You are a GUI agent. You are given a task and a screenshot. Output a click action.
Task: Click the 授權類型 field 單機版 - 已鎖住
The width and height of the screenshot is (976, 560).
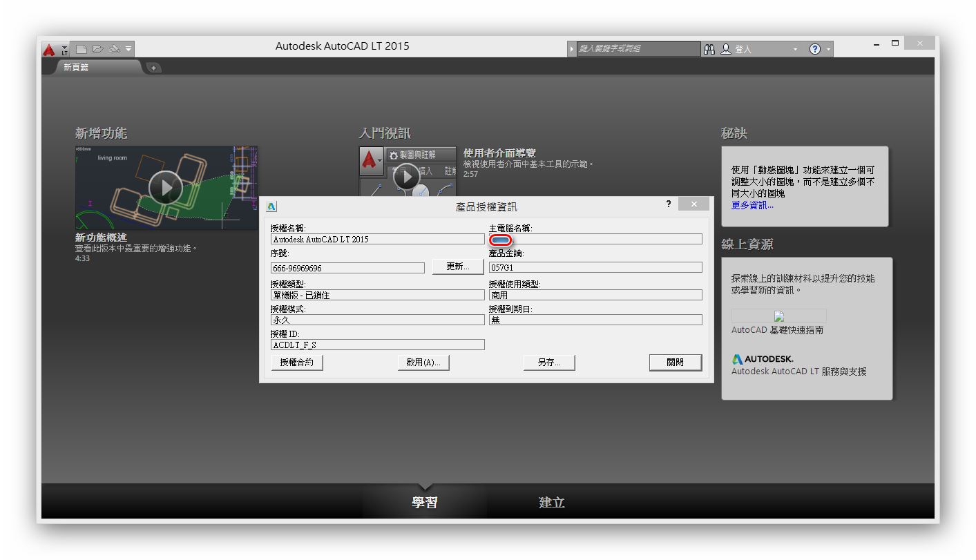point(378,295)
